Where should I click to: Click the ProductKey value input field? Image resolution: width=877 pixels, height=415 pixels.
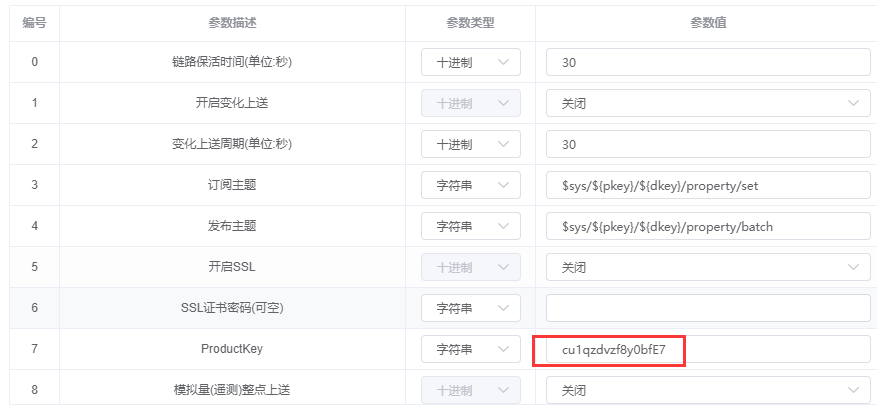tap(708, 350)
